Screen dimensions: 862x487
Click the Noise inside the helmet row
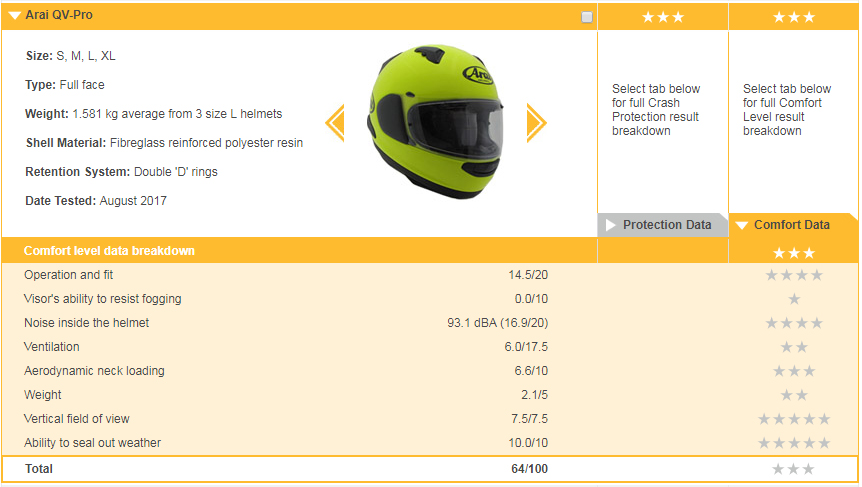click(86, 323)
